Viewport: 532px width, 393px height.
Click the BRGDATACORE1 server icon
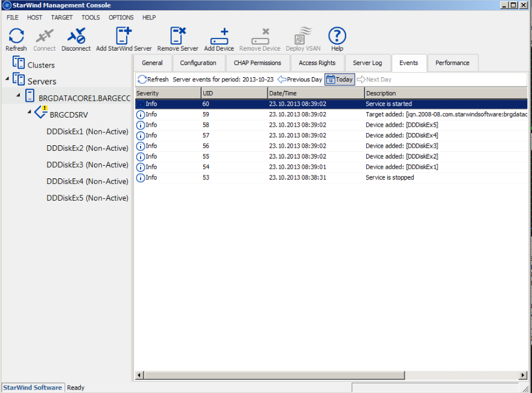pos(30,96)
